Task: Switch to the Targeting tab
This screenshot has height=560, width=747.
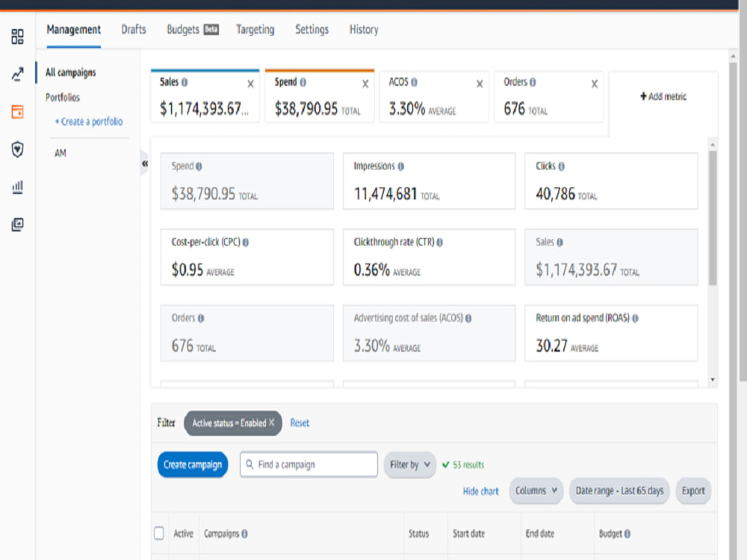Action: click(x=255, y=30)
